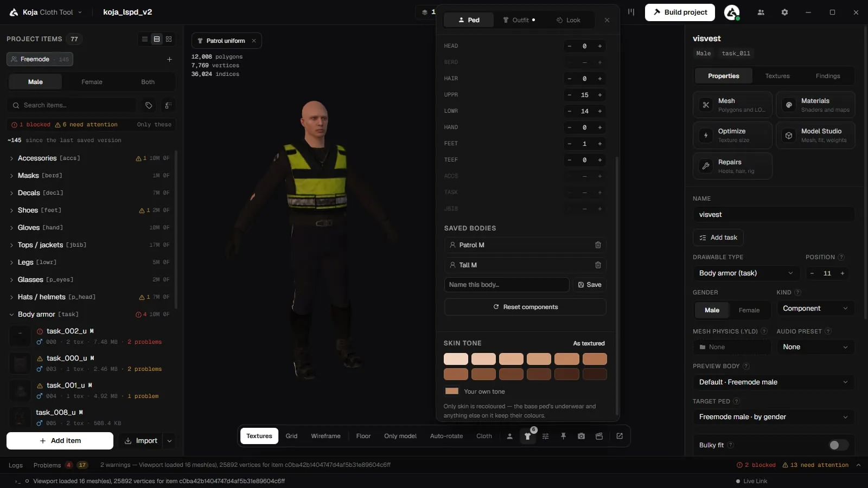Delete the Tall M saved body

point(598,265)
